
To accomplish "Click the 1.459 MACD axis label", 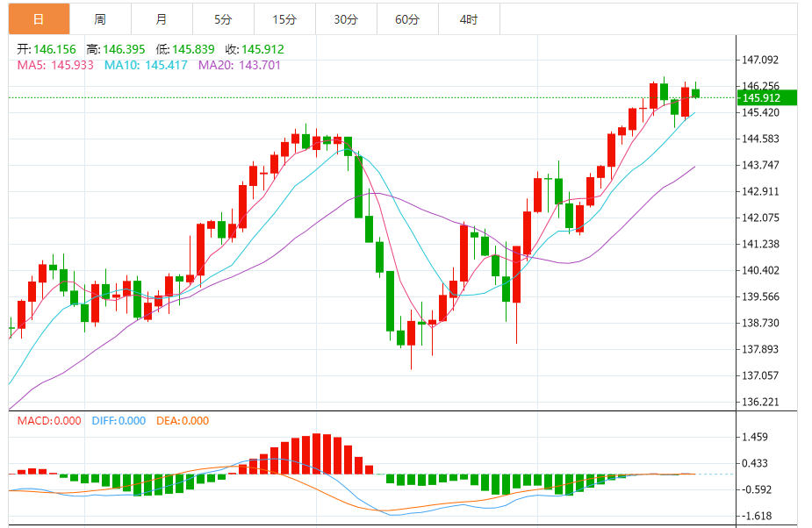I will pyautogui.click(x=755, y=438).
